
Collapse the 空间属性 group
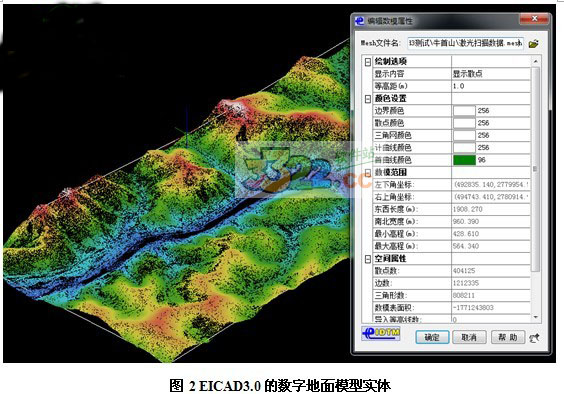click(368, 259)
